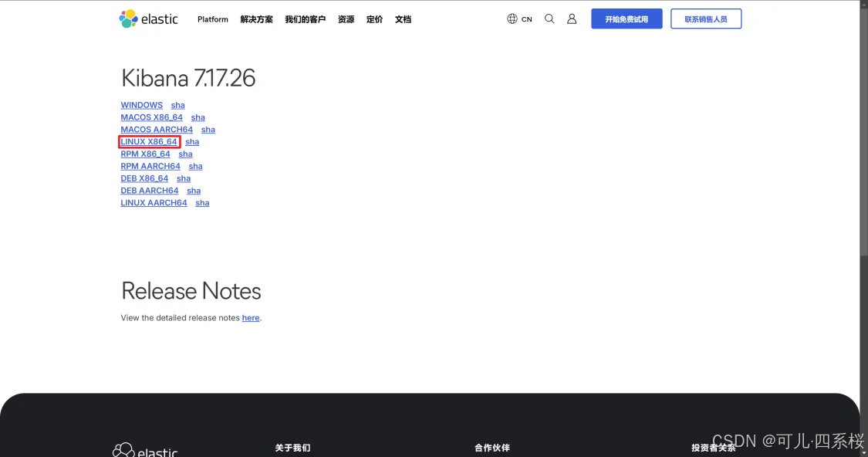Download the WINDOWS package

[x=142, y=105]
